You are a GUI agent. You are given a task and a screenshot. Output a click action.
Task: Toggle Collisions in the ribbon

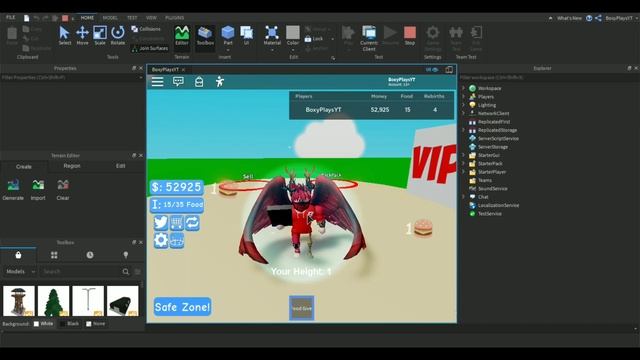pyautogui.click(x=146, y=29)
